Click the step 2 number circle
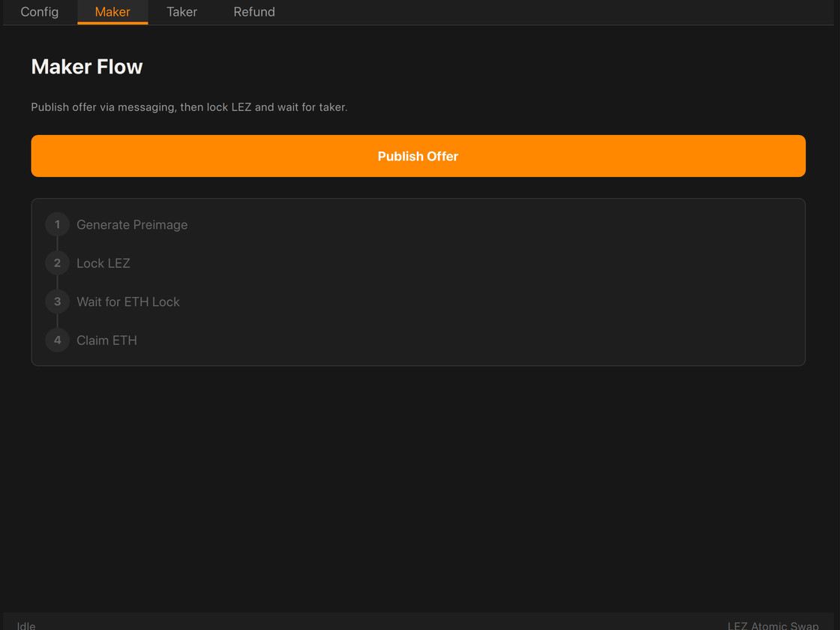The width and height of the screenshot is (840, 630). click(x=57, y=263)
